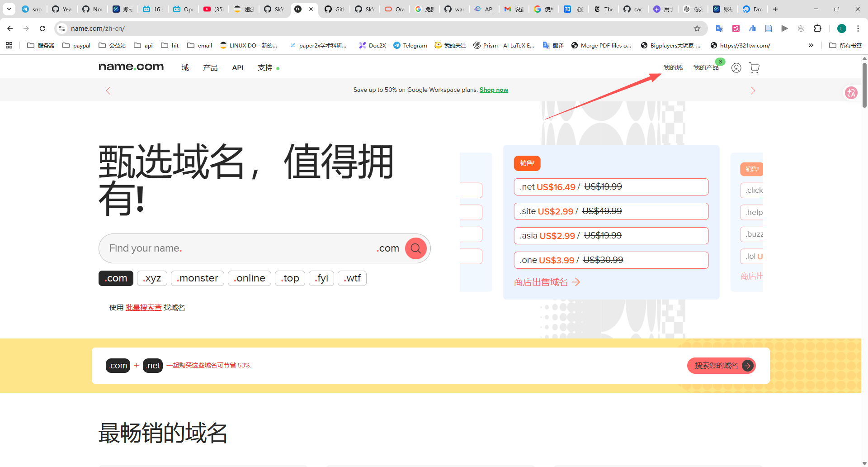Click the Google Translate extension icon
This screenshot has height=467, width=868.
point(719,29)
